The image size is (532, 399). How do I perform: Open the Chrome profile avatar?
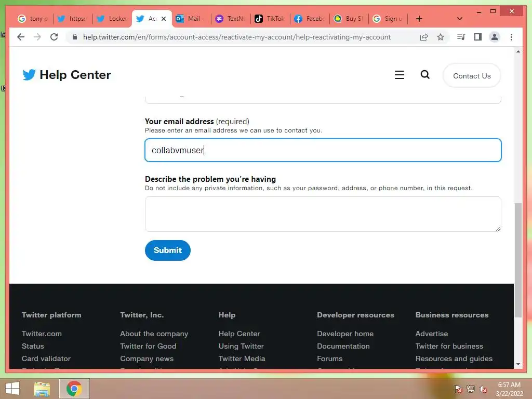click(x=495, y=37)
